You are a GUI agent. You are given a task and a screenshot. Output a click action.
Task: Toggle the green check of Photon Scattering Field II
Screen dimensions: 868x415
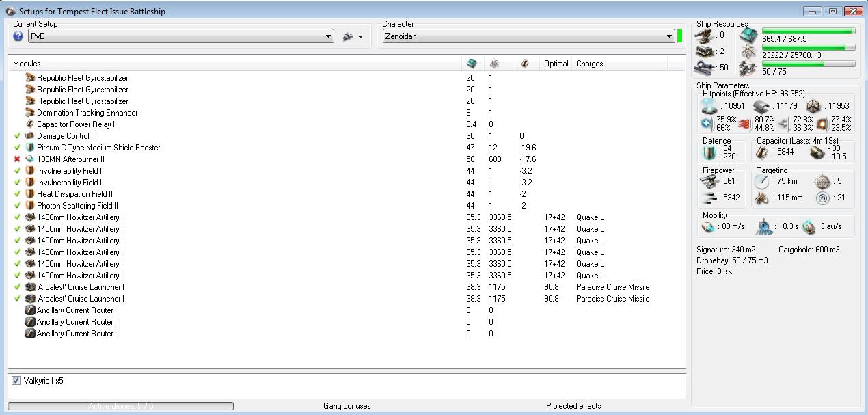pyautogui.click(x=17, y=206)
